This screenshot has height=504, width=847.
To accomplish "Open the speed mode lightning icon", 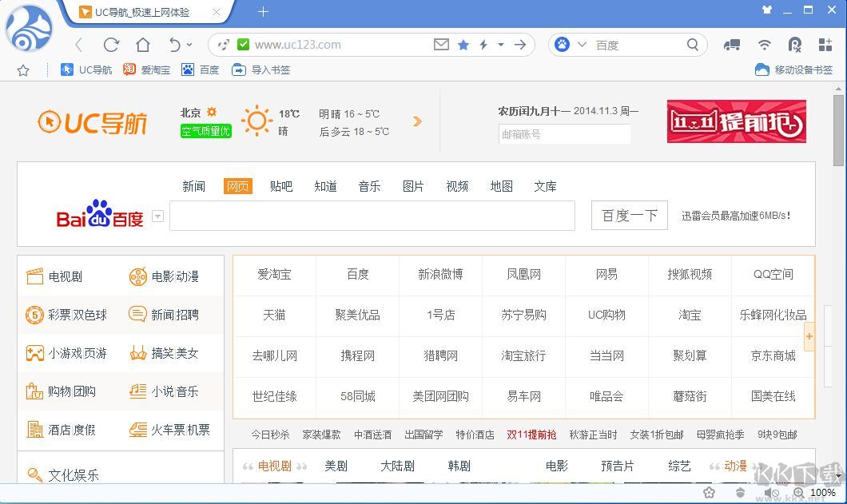I will pos(483,45).
